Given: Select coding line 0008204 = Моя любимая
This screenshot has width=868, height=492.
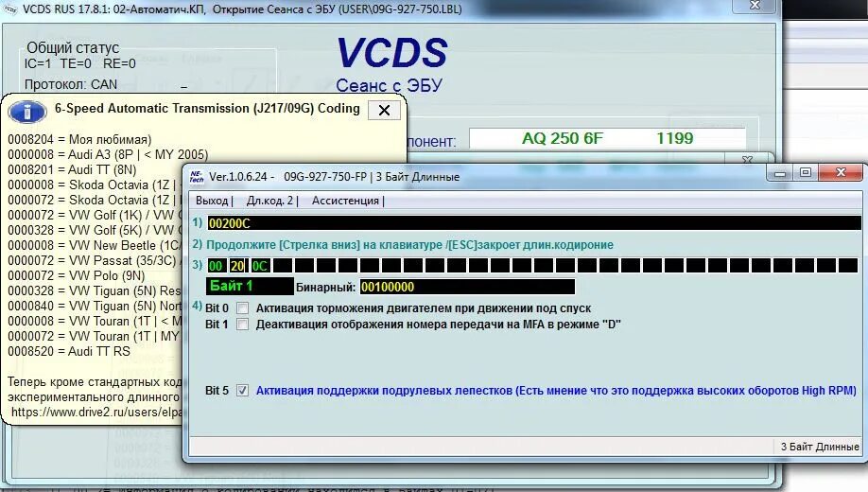Looking at the screenshot, I should 79,140.
